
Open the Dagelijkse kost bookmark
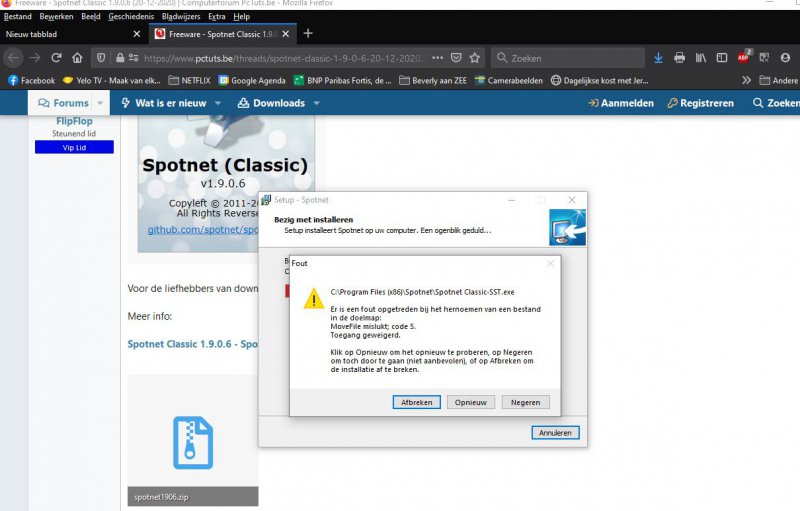[599, 80]
